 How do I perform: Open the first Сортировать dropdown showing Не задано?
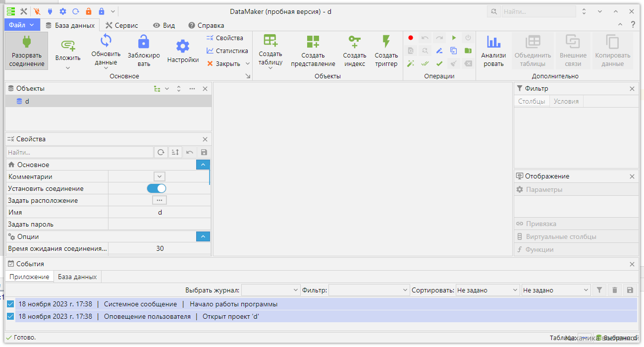(487, 290)
